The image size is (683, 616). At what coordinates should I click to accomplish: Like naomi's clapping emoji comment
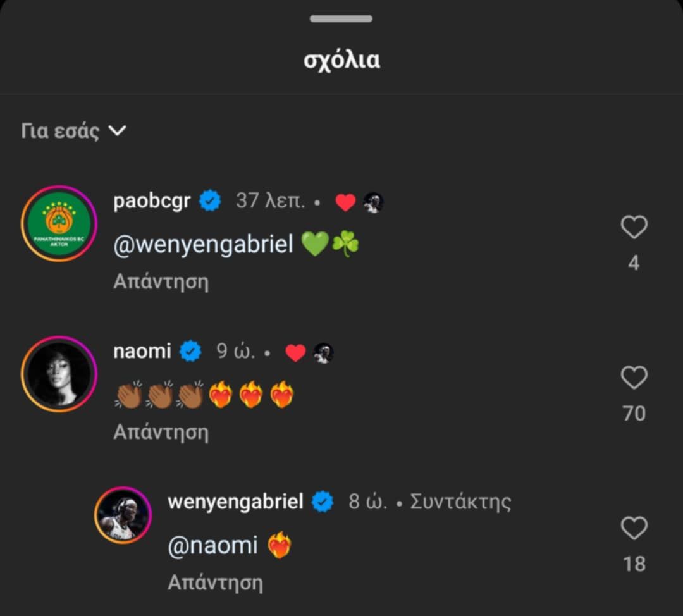[x=634, y=378]
